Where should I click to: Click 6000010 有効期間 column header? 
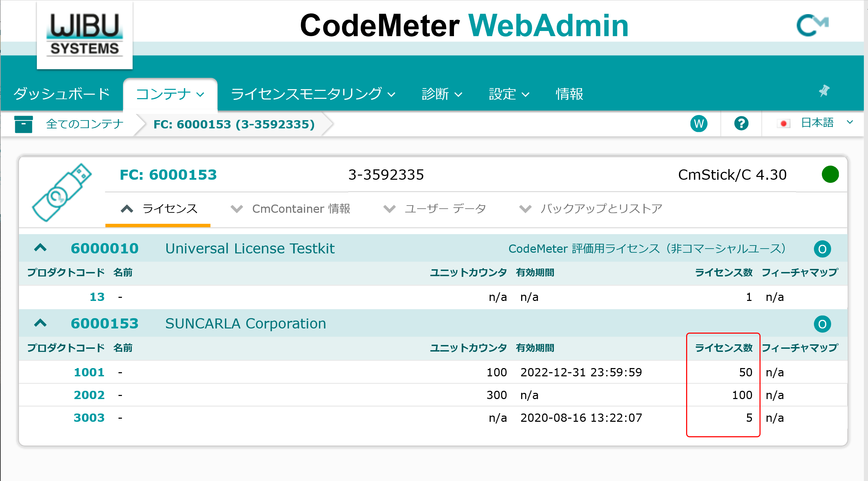coord(535,272)
